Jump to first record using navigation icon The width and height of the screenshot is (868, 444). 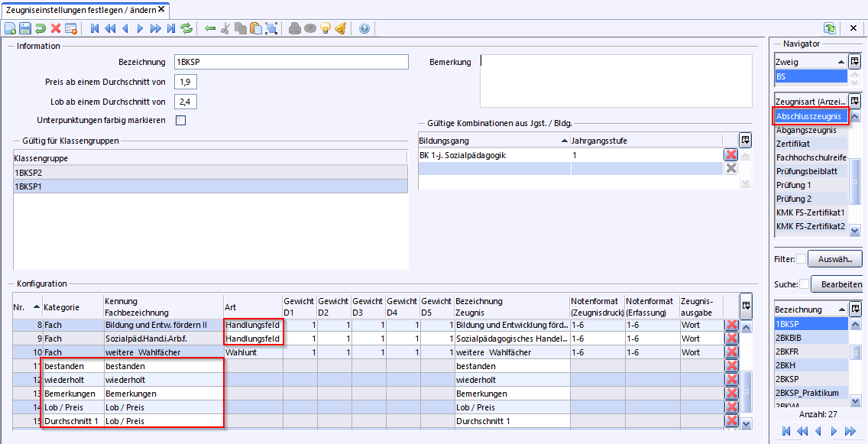click(96, 28)
